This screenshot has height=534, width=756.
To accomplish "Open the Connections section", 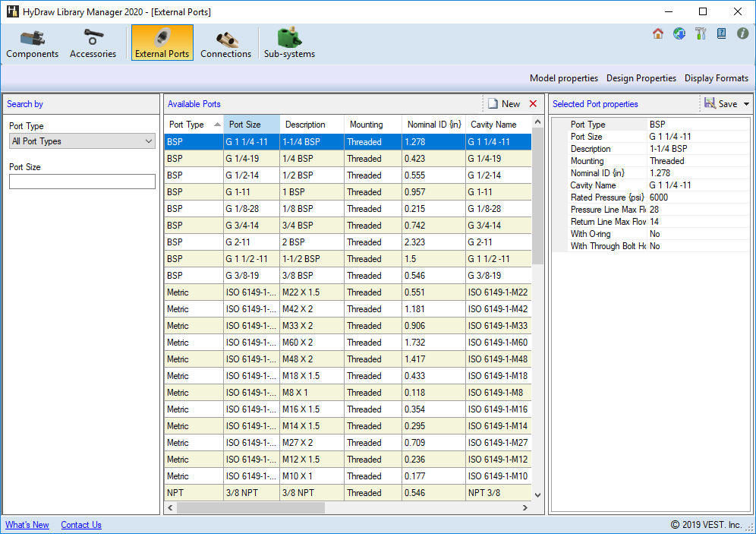I will tap(225, 43).
